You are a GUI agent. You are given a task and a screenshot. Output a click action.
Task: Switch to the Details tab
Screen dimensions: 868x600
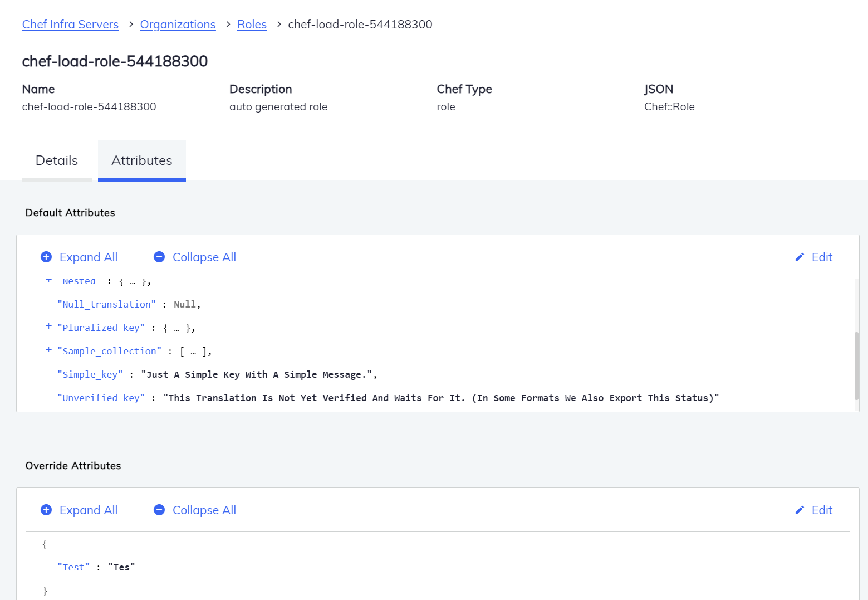57,160
